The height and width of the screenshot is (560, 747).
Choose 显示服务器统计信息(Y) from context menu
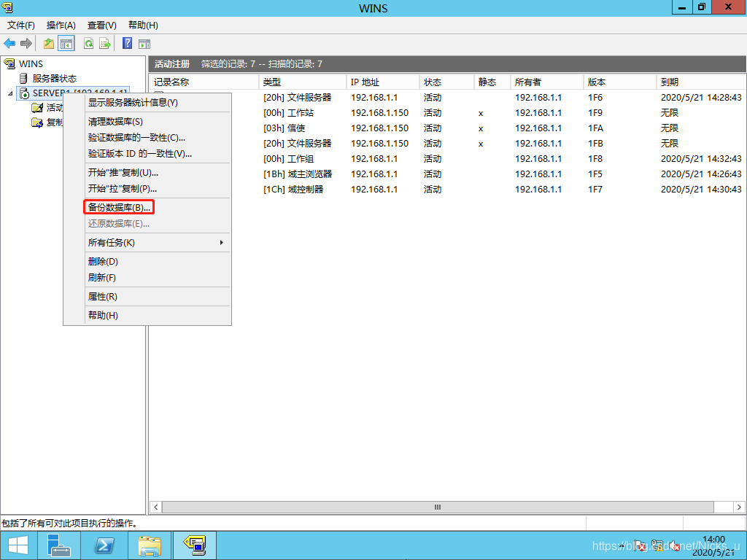(147, 102)
